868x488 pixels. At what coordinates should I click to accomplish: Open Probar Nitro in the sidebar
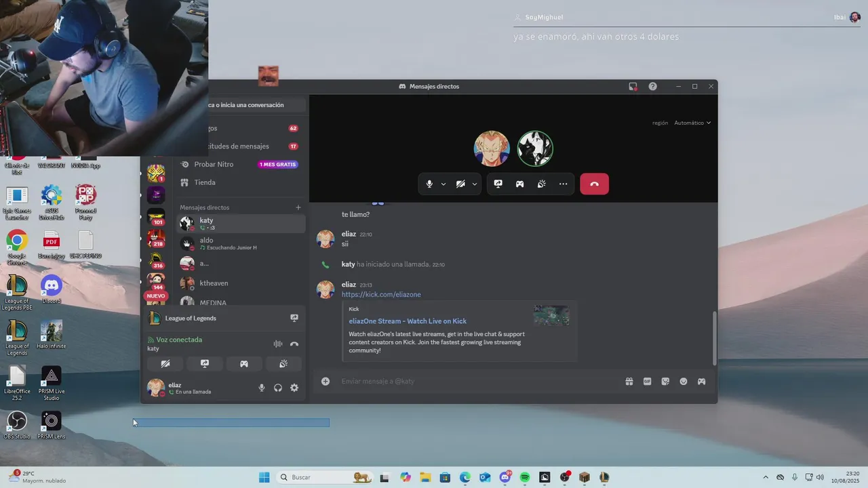pos(239,164)
